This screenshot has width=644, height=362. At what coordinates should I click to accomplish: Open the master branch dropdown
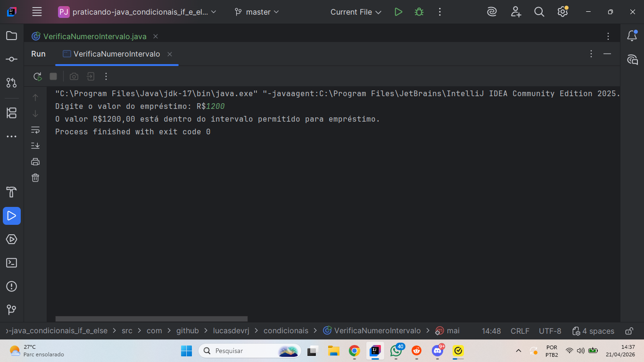(257, 12)
